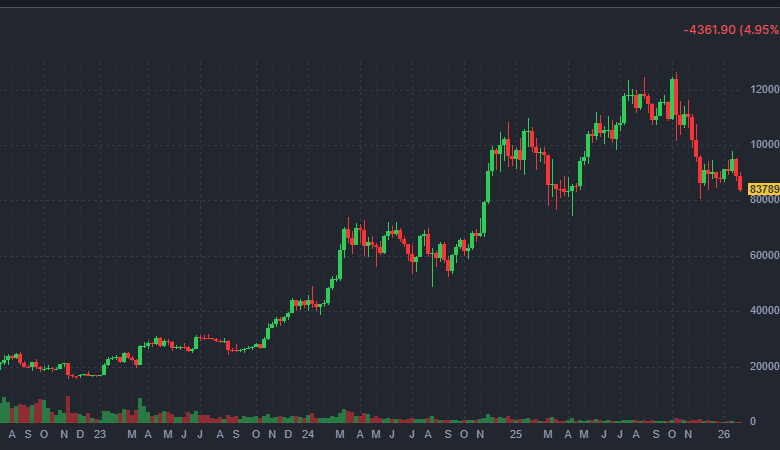The width and height of the screenshot is (780, 450).
Task: Select the yellow current price tag 83789
Action: pos(764,189)
